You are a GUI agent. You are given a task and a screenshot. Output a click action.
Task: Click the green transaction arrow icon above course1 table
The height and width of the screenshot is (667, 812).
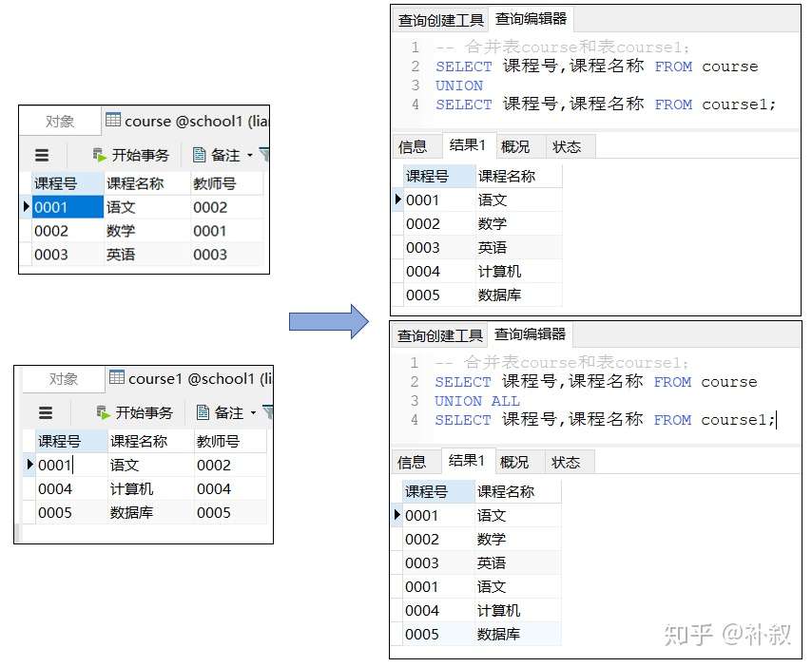(102, 410)
